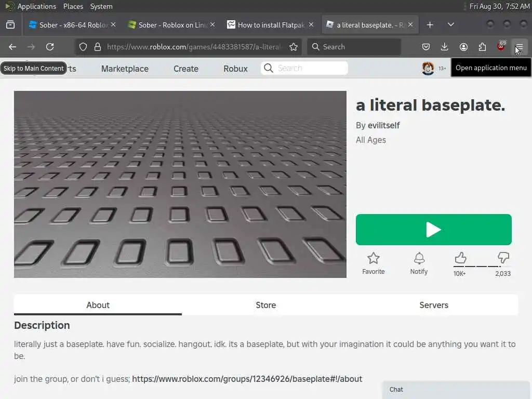Reload the current page
Screen dimensions: 532x399
point(50,47)
